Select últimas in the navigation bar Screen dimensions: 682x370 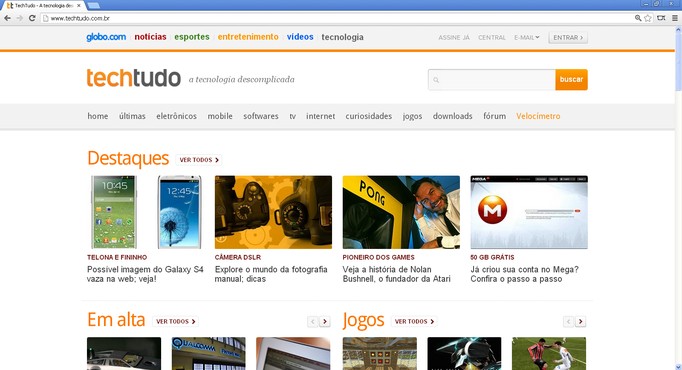pyautogui.click(x=132, y=116)
